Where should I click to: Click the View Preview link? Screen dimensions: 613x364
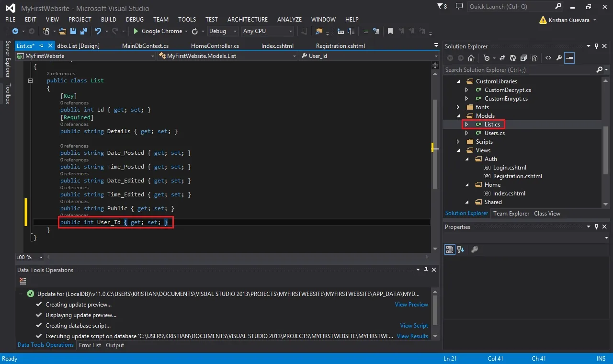tap(411, 305)
